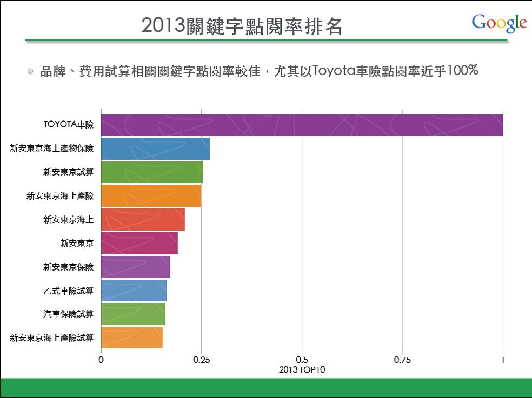Image resolution: width=532 pixels, height=398 pixels.
Task: Click the magenta 新安東京 bar
Action: coord(139,243)
